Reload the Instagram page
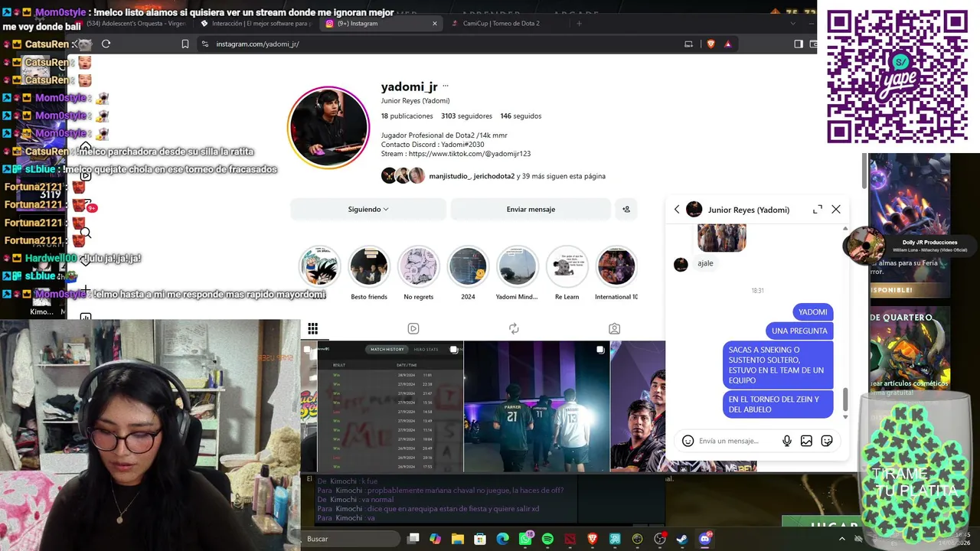 [x=106, y=44]
